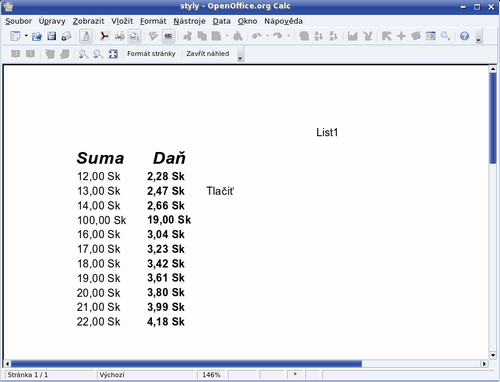Image resolution: width=500 pixels, height=382 pixels.
Task: Click the horizontal scrollbar right arrow
Action: click(x=484, y=363)
